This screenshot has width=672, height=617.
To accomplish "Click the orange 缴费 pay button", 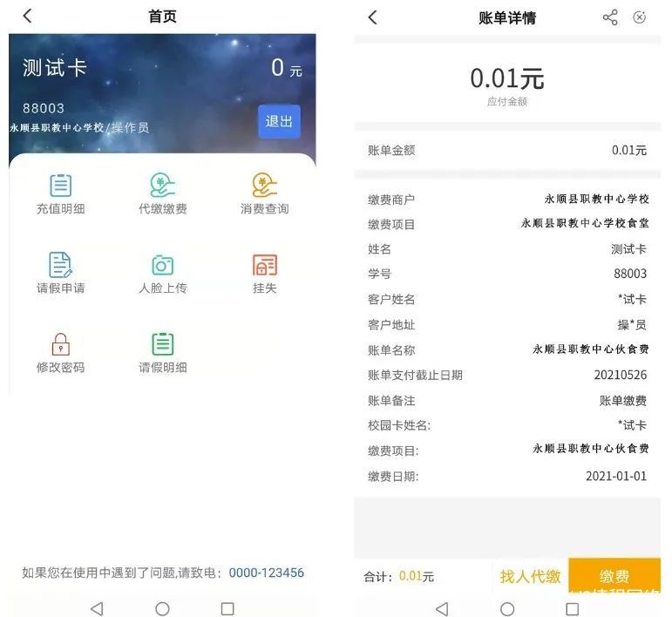I will pos(614,575).
